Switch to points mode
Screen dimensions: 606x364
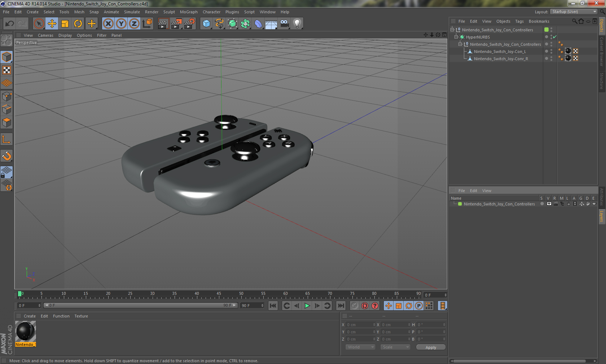(6, 96)
